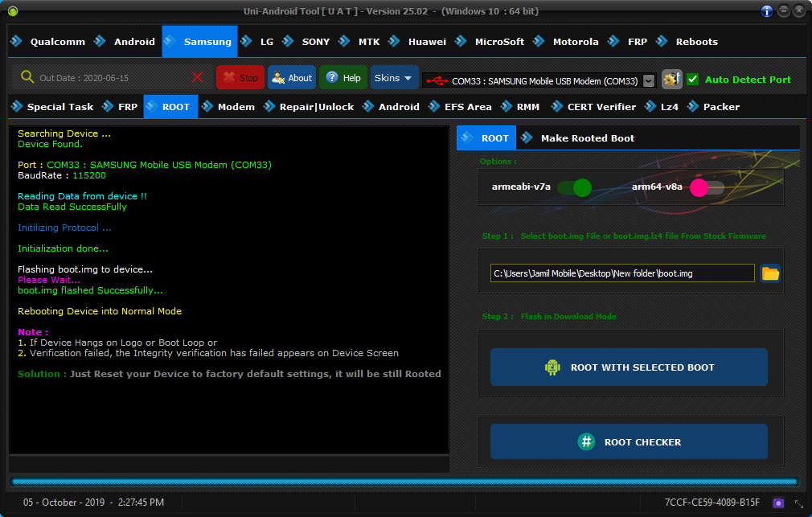Switch to Make Rooted Boot tab
812x517 pixels.
[578, 137]
